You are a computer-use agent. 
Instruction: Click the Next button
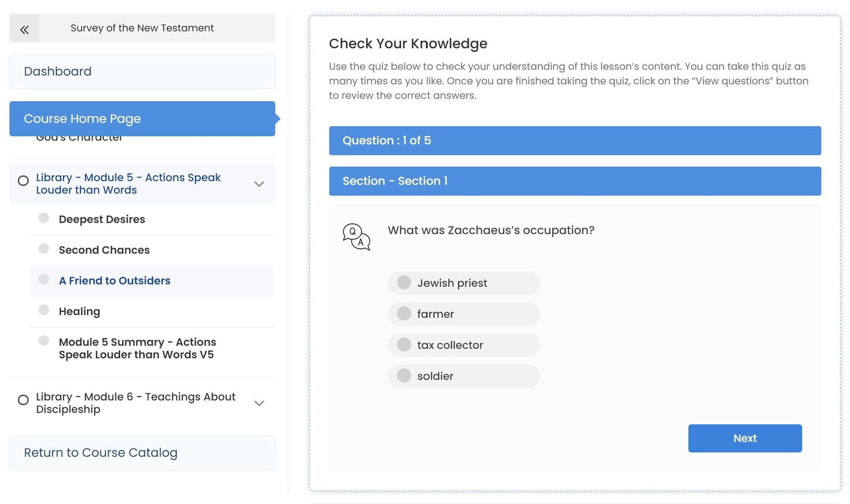pyautogui.click(x=745, y=438)
